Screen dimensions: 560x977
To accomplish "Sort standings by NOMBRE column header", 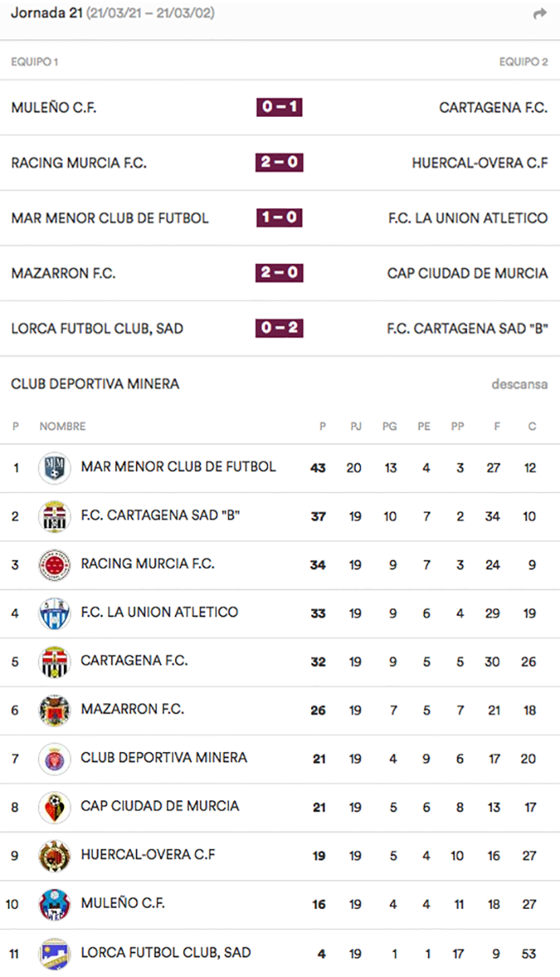I will tap(62, 426).
